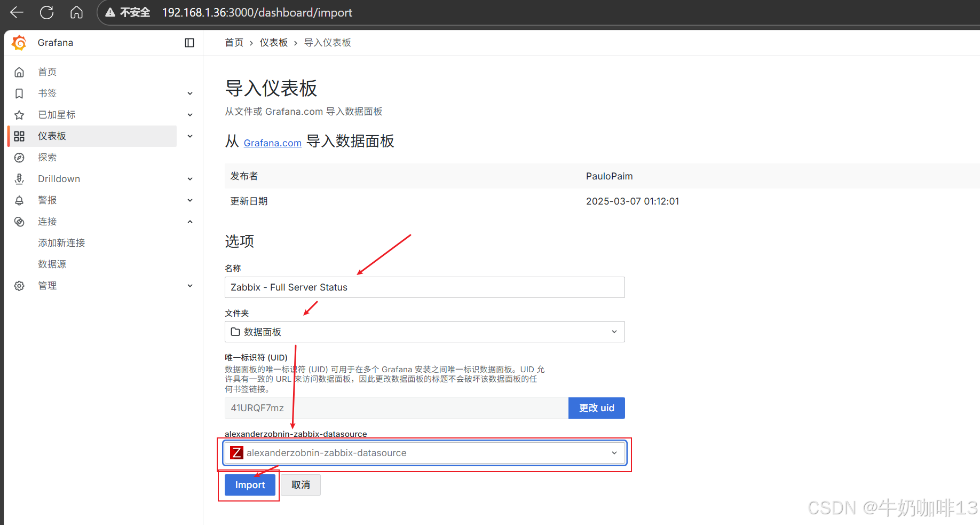Click the UID field showing 41URQF7mz
This screenshot has height=525, width=980.
click(x=397, y=408)
